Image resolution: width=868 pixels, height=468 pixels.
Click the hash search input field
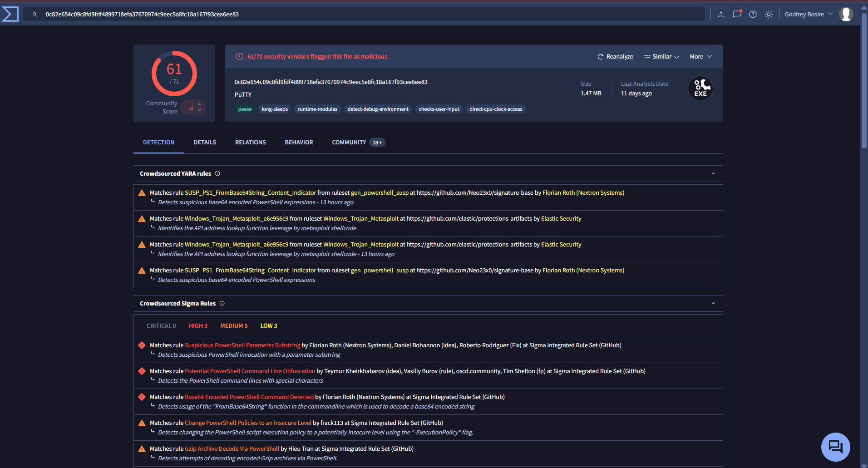(363, 15)
